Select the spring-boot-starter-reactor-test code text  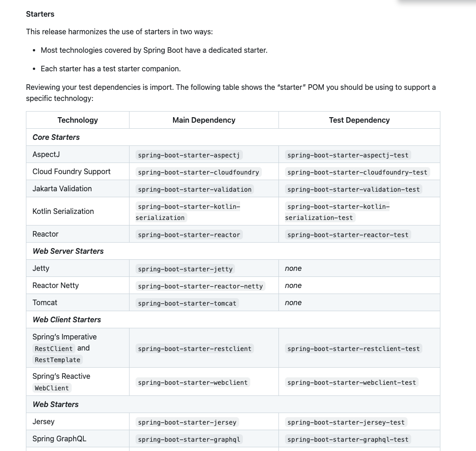(347, 235)
